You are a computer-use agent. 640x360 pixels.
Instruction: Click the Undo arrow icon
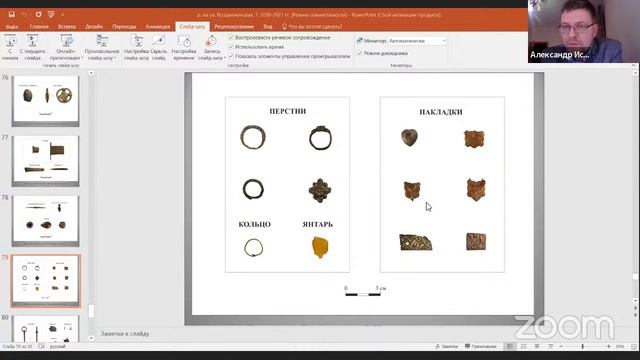point(24,14)
